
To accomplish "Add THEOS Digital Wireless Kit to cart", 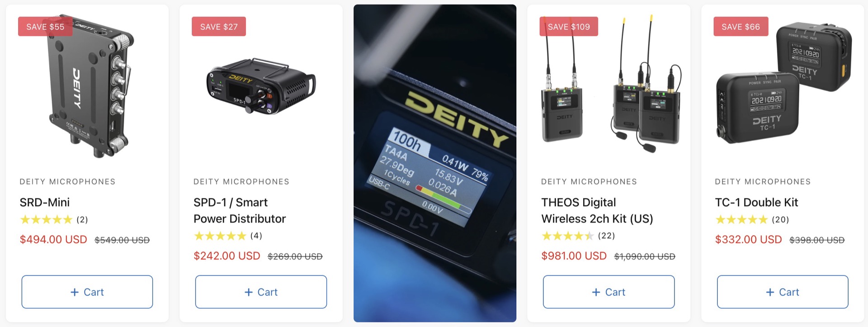I will 609,292.
